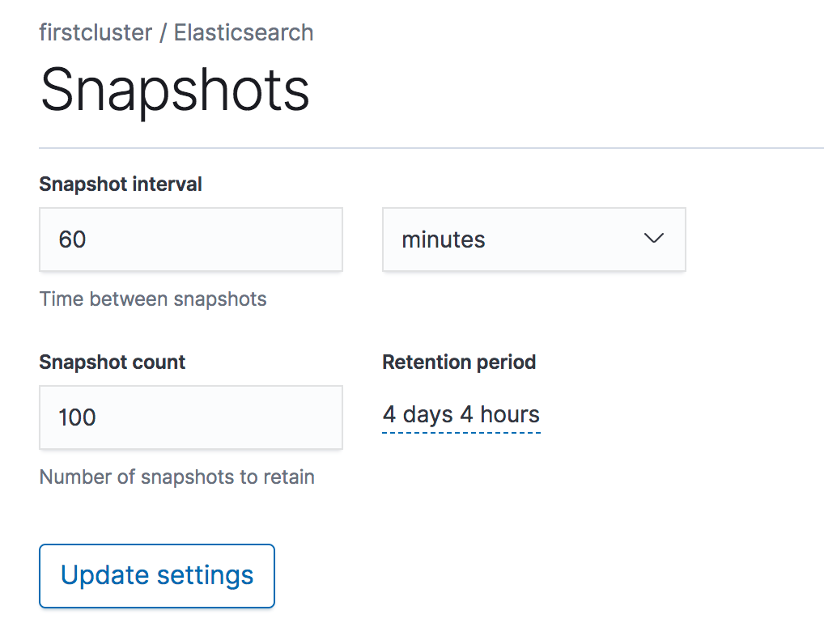Click the 4 days 4 hours retention value
Screen dimensions: 824x644
[461, 415]
